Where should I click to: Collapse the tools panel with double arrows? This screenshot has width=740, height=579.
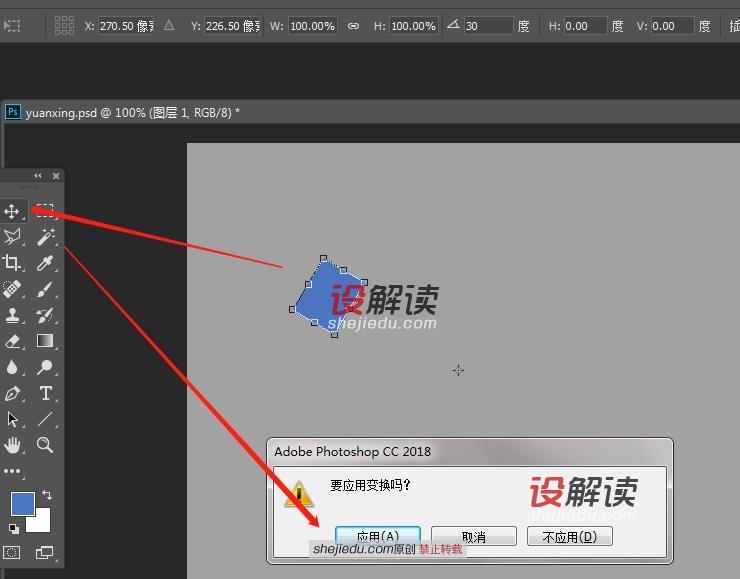coord(38,176)
